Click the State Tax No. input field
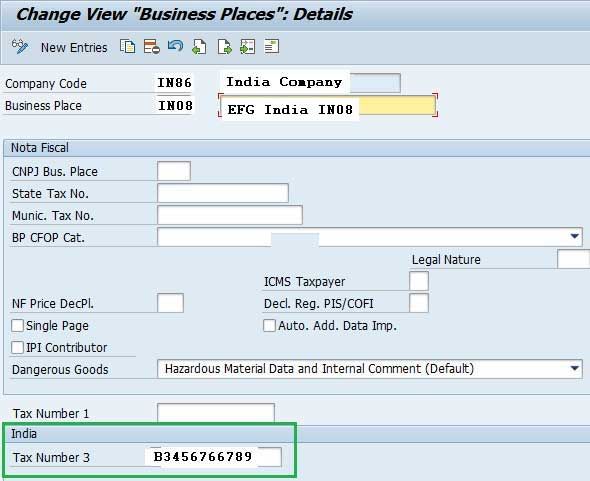The height and width of the screenshot is (481, 590). [x=223, y=193]
